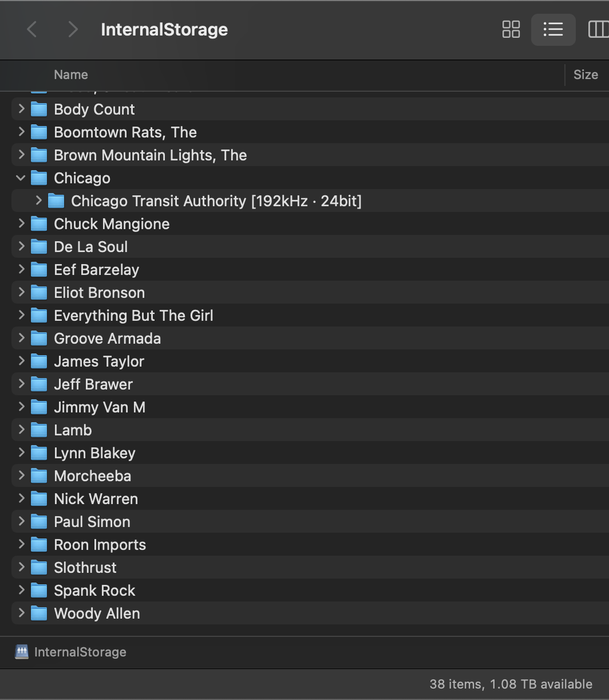The height and width of the screenshot is (700, 609).
Task: Sort by the Name column header
Action: (x=71, y=74)
